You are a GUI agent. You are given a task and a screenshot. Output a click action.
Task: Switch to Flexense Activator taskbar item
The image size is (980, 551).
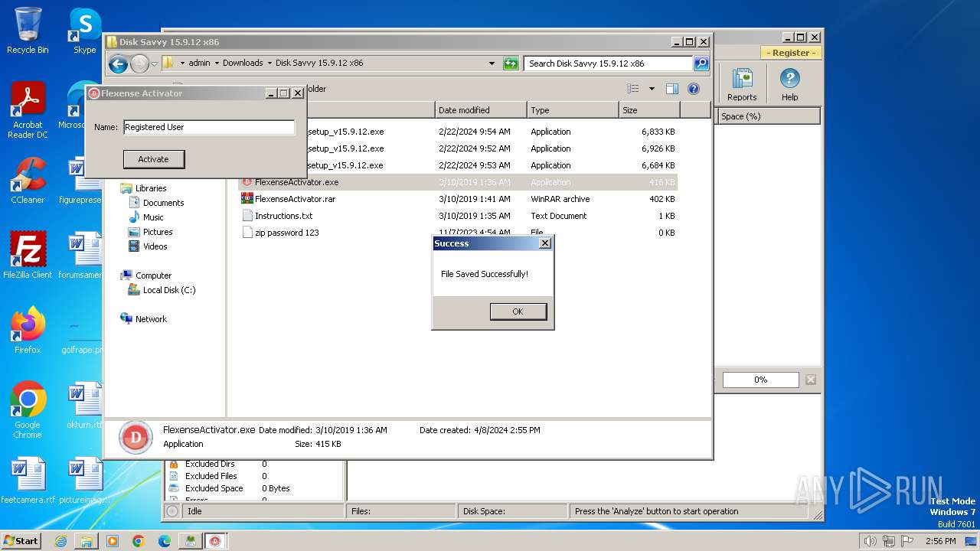pos(216,541)
